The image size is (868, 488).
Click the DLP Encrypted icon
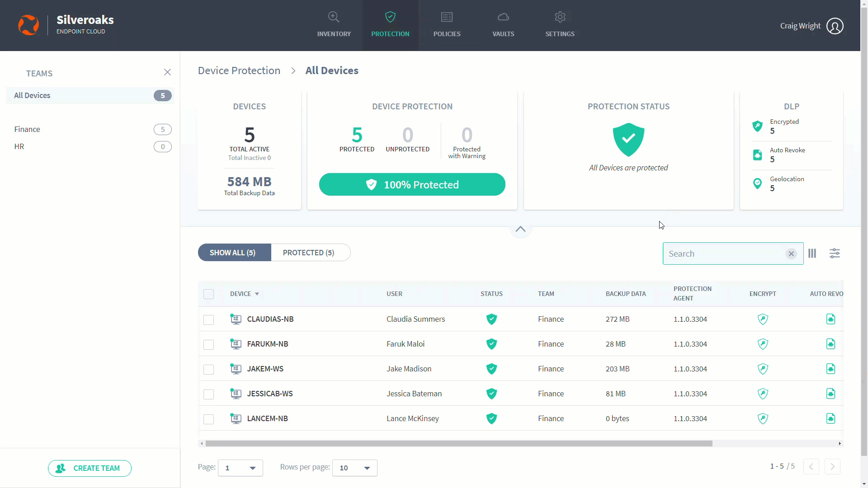pos(757,126)
